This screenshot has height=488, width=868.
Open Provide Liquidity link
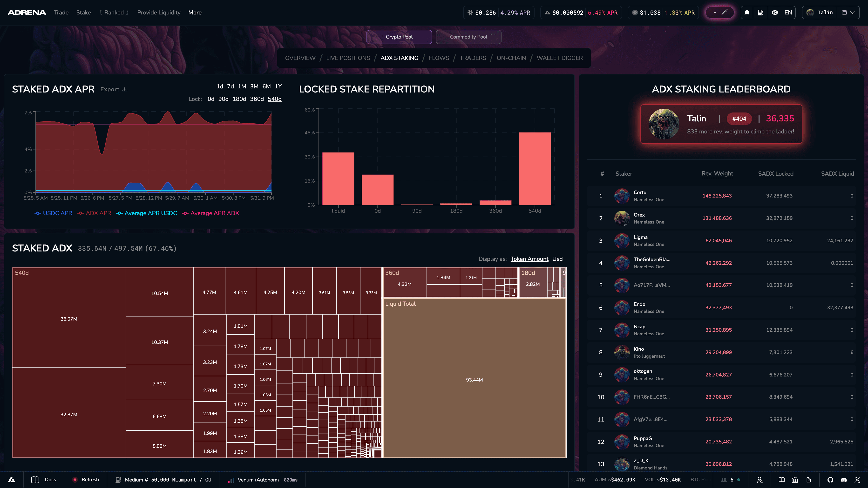coord(159,13)
